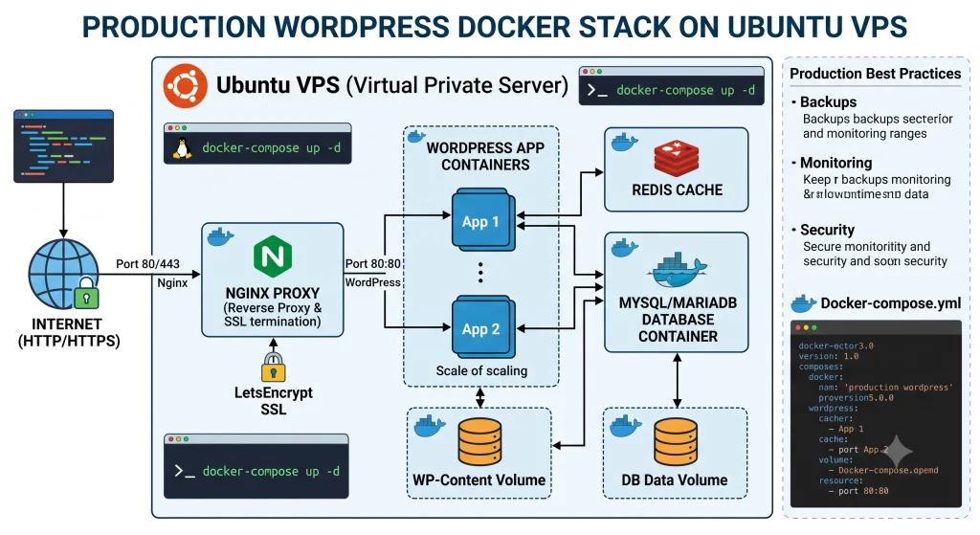
Task: Click the Ubuntu VPS (Virtual Private Server) title
Action: pos(391,85)
